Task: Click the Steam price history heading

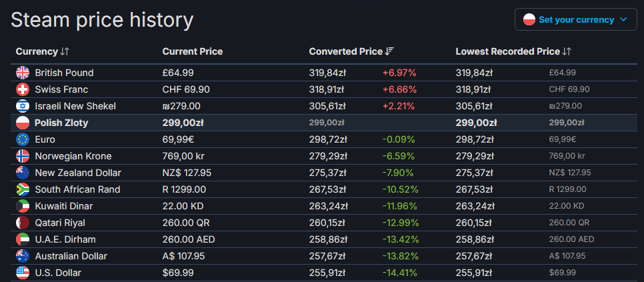Action: [x=102, y=20]
